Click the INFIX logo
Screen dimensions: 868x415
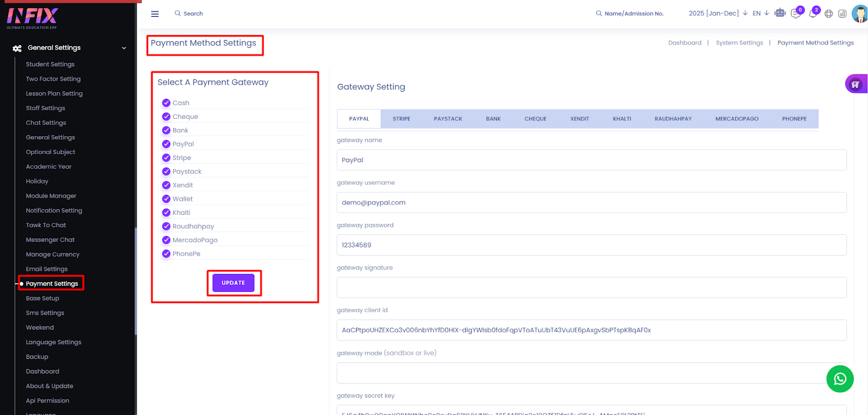(x=32, y=18)
